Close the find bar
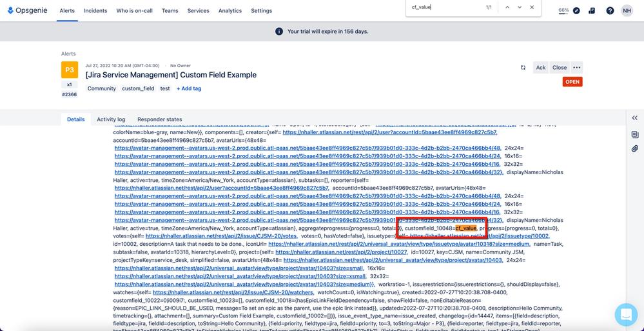 (532, 7)
